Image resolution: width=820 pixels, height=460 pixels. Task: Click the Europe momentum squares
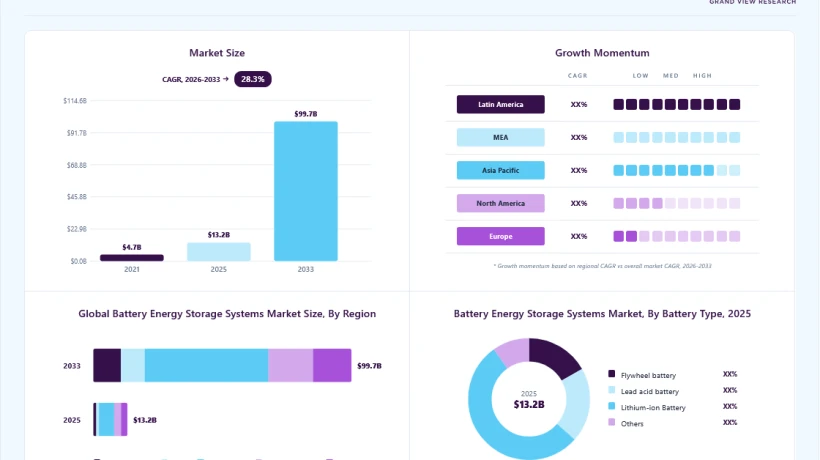click(677, 236)
